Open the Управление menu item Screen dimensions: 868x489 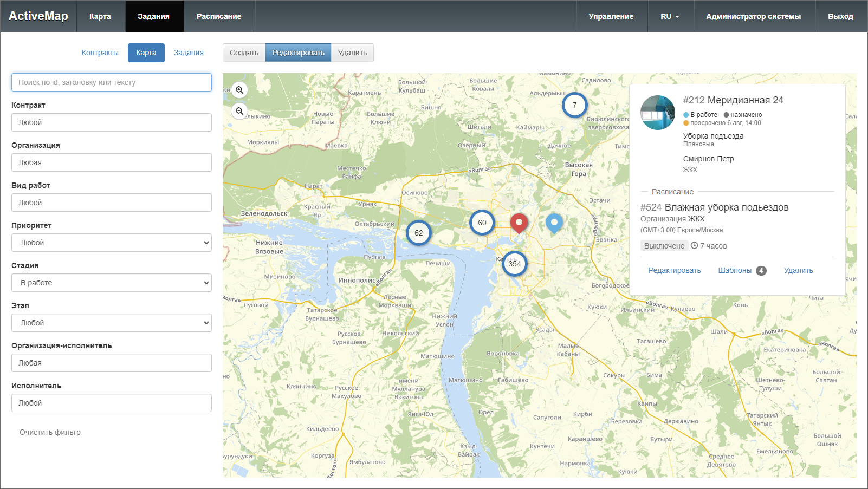click(x=611, y=16)
